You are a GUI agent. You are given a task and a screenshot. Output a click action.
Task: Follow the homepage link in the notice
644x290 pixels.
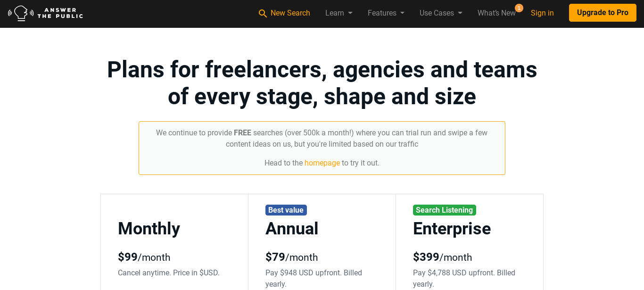[x=322, y=163]
